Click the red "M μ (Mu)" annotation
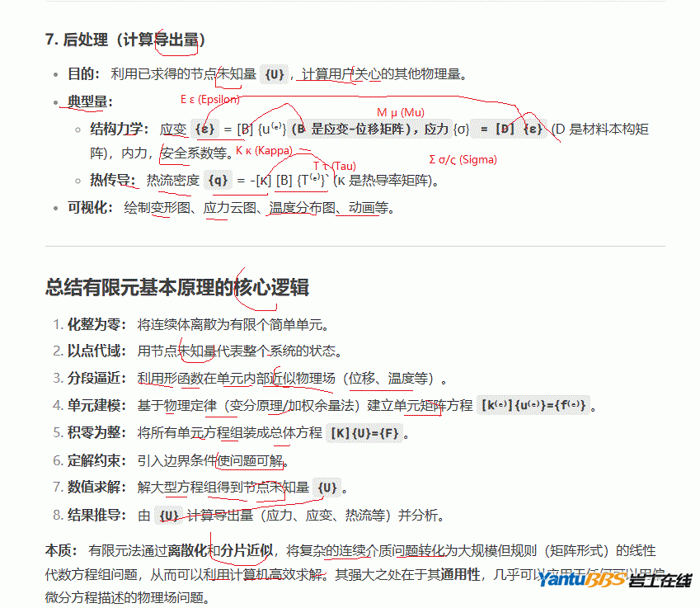Screen dimensions: 700x608 [401, 112]
